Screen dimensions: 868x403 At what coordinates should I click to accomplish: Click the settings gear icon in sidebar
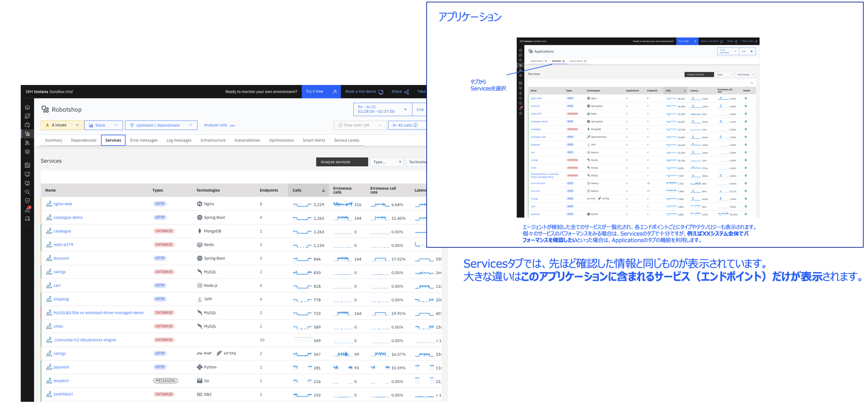tap(27, 219)
